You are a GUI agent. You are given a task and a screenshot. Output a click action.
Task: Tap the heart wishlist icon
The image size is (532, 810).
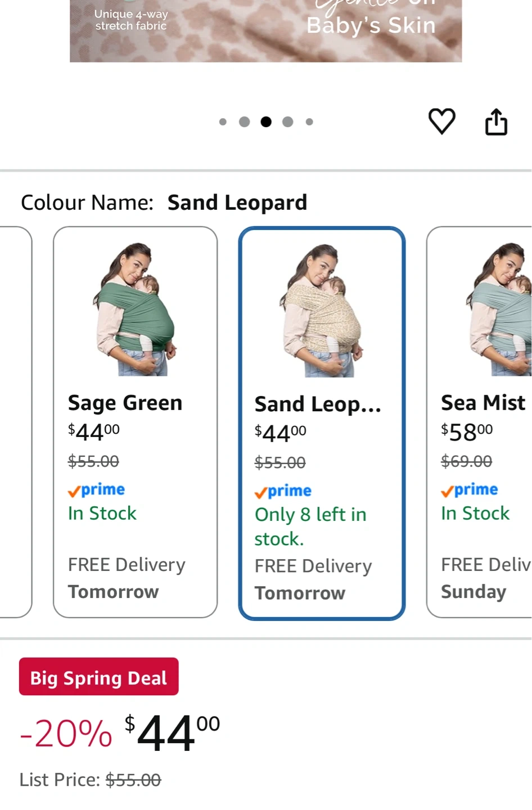tap(441, 121)
